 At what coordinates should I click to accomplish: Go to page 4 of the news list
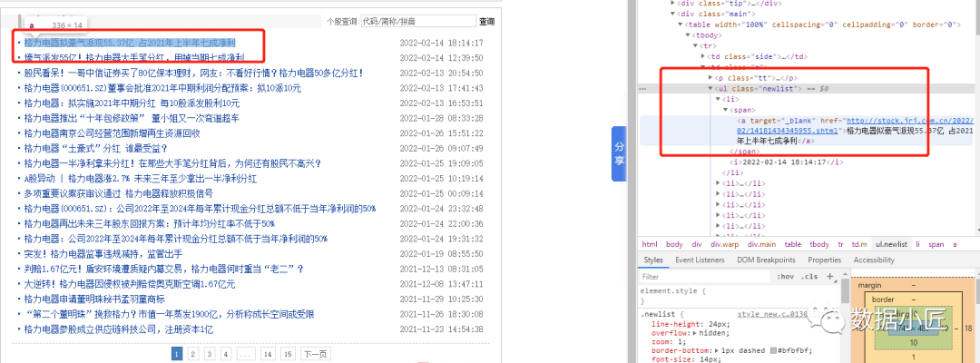[226, 354]
